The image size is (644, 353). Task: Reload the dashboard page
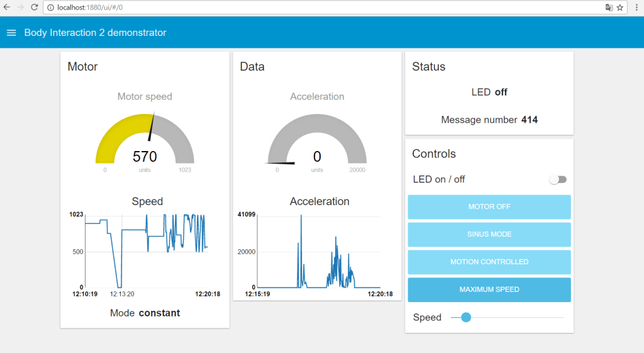(x=34, y=7)
